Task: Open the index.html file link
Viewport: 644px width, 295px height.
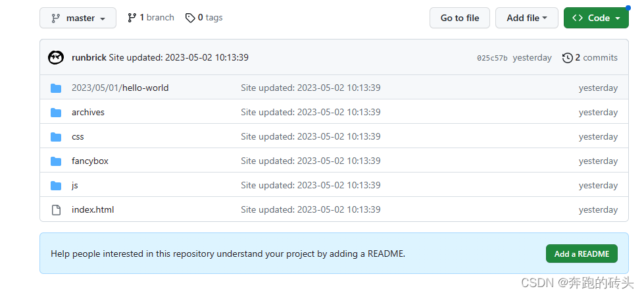Action: [x=93, y=209]
